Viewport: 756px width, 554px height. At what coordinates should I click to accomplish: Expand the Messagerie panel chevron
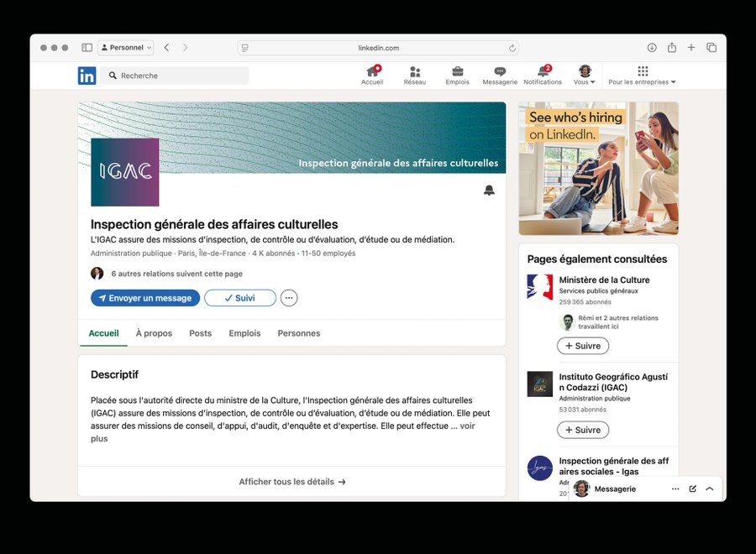coord(710,489)
